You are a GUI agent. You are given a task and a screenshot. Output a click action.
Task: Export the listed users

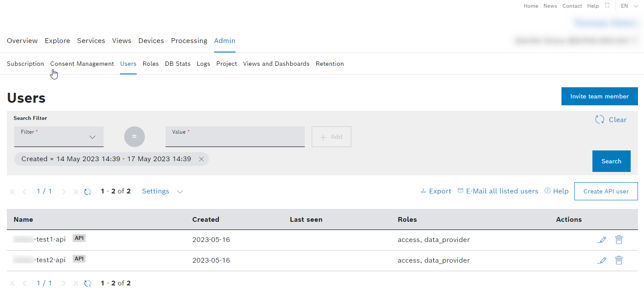coord(436,191)
